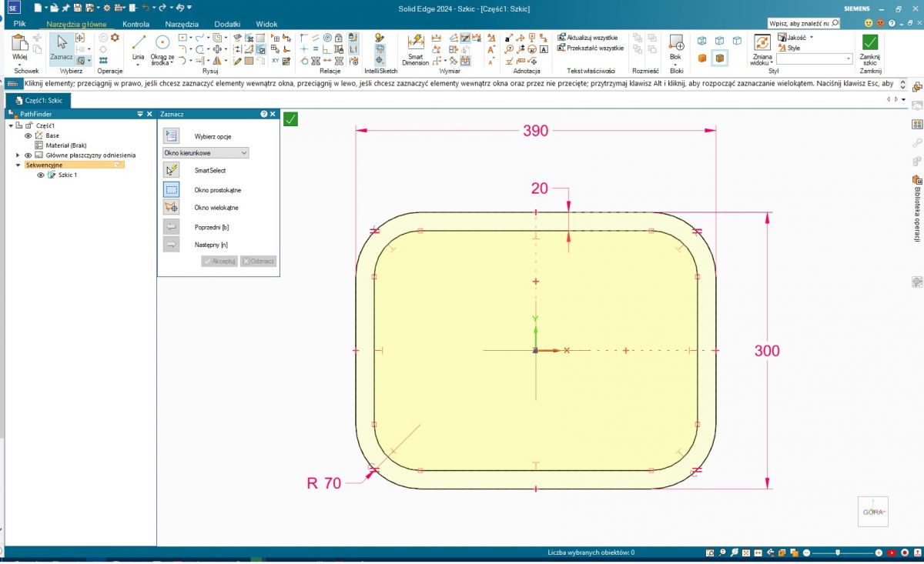Click the Poprzedni [b] arrow button

[x=171, y=226]
